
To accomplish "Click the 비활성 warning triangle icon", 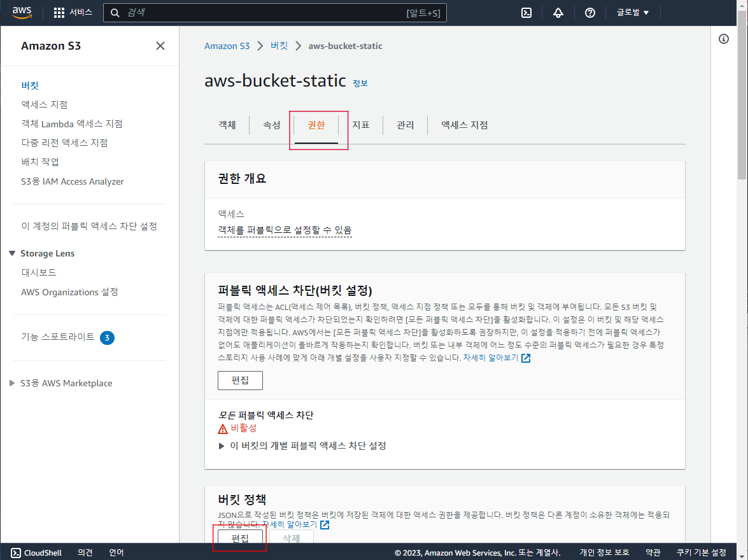I will coord(223,429).
